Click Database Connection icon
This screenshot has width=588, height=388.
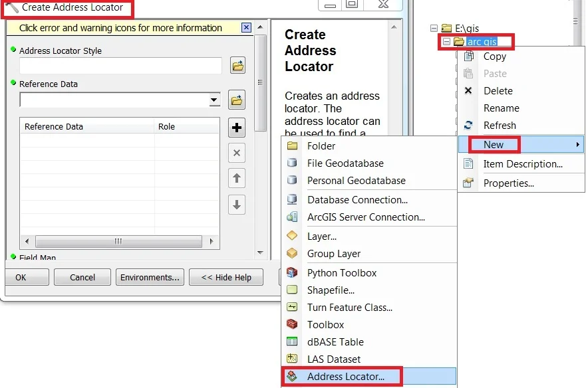click(x=292, y=199)
